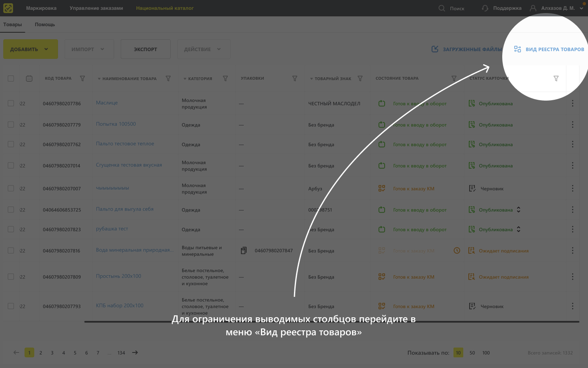This screenshot has height=368, width=588.
Task: Select page 1 in pagination
Action: [x=29, y=352]
